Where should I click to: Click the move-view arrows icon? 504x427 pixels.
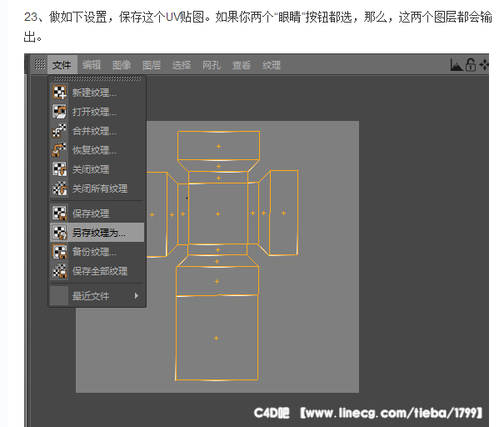point(484,65)
